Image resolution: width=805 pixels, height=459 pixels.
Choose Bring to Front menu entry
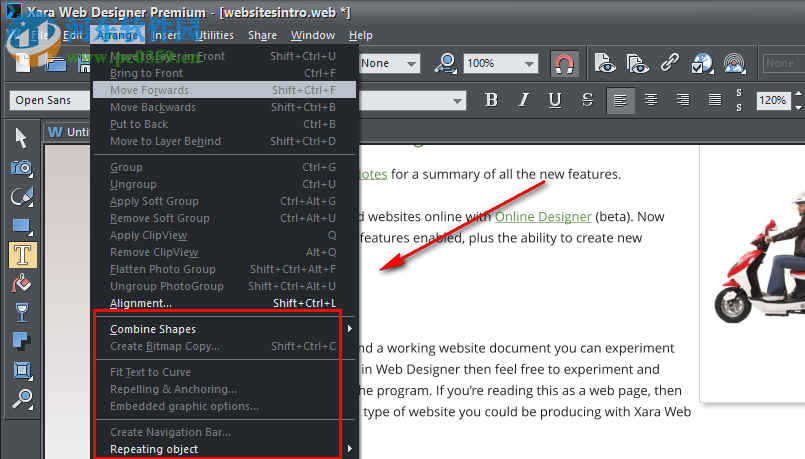tap(224, 73)
